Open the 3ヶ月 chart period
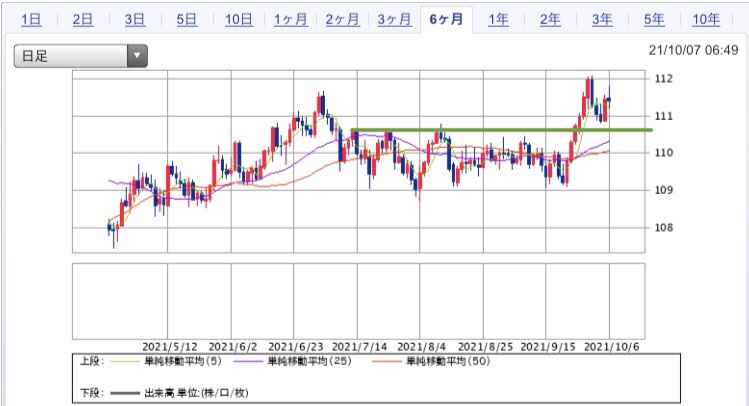The height and width of the screenshot is (406, 749). [x=395, y=20]
